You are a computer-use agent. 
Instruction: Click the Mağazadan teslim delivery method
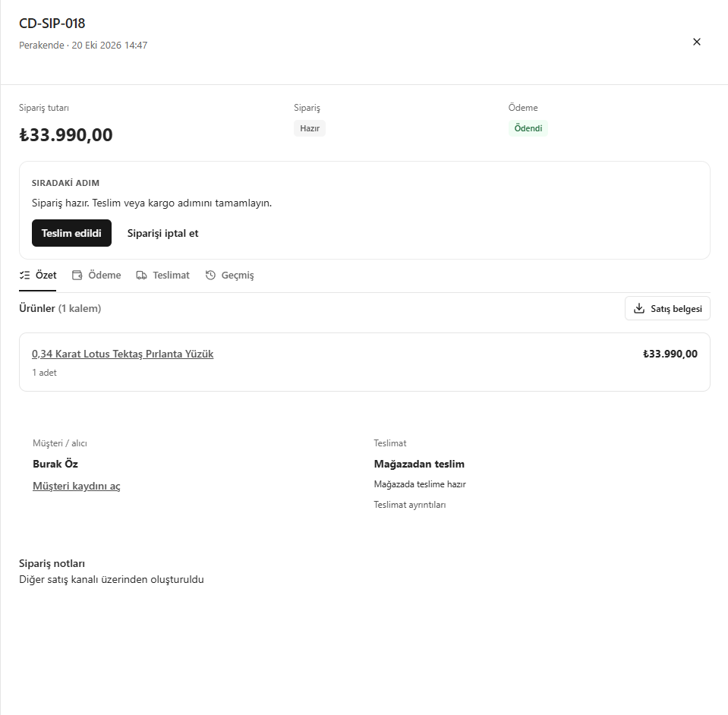[419, 464]
